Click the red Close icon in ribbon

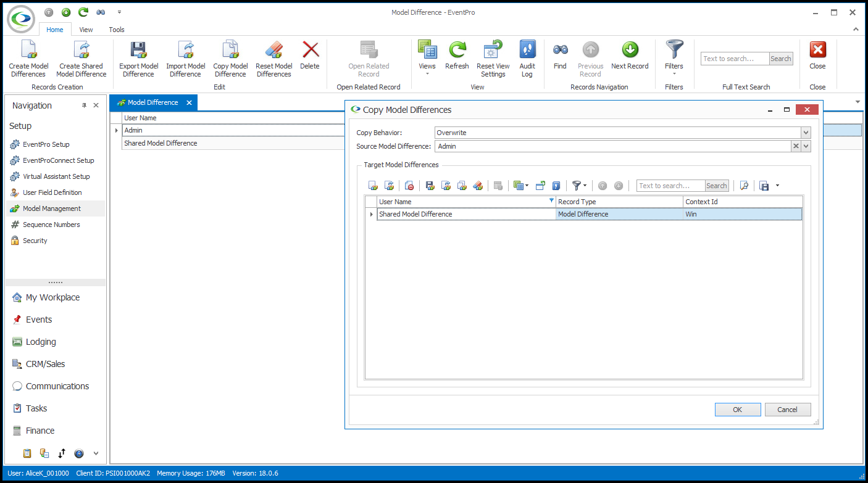pyautogui.click(x=817, y=51)
